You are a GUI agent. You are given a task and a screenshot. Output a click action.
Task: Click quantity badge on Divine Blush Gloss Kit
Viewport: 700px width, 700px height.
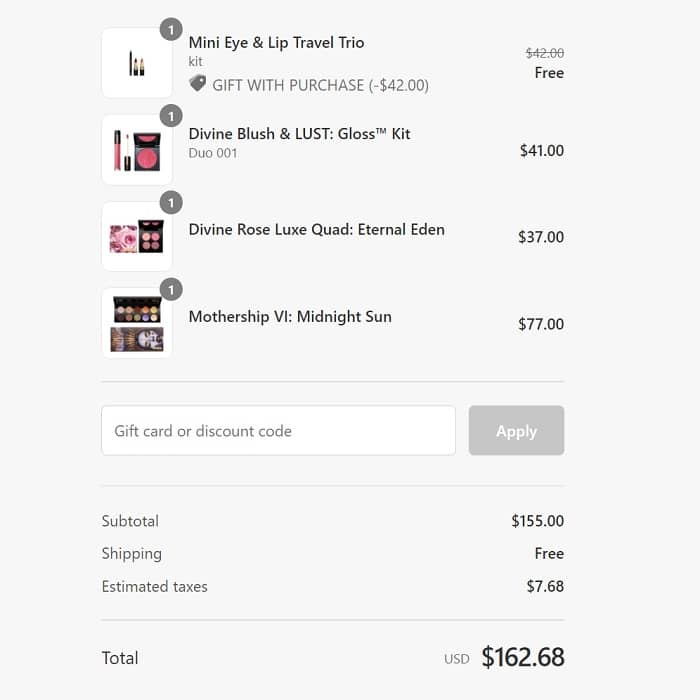(x=171, y=116)
